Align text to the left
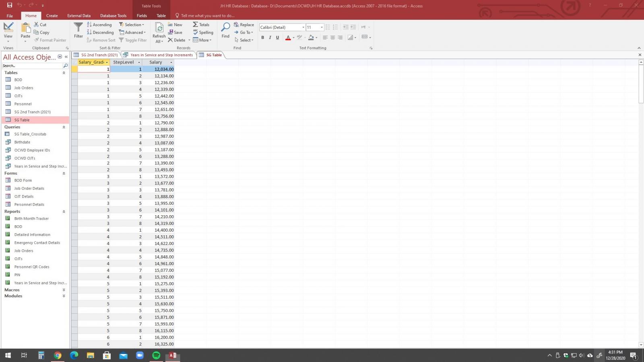The width and height of the screenshot is (644, 362). pyautogui.click(x=325, y=37)
